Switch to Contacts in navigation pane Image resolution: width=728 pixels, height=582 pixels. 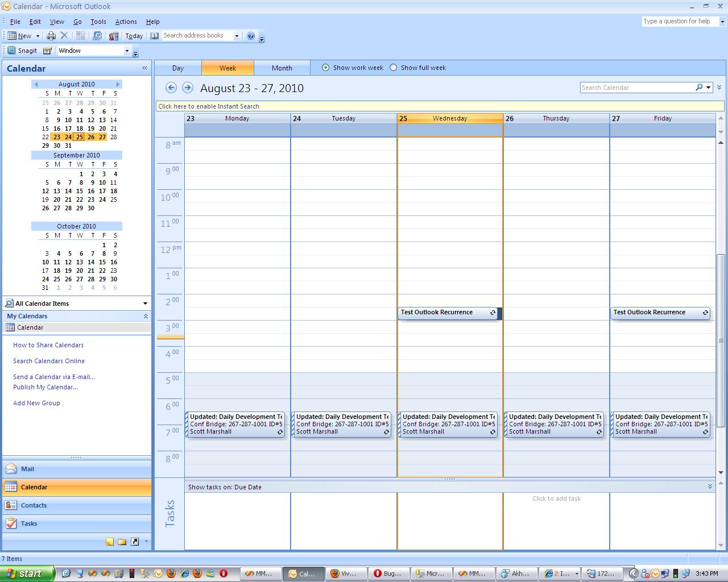(77, 505)
